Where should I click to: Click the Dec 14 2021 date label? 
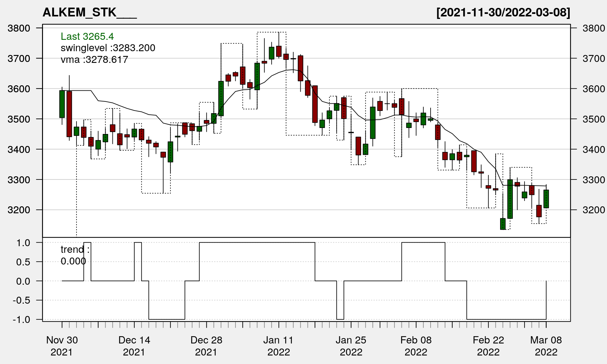click(x=134, y=346)
